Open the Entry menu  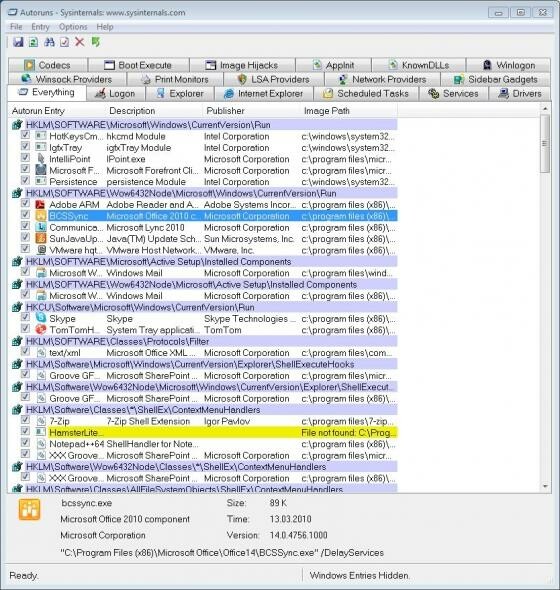(40, 27)
